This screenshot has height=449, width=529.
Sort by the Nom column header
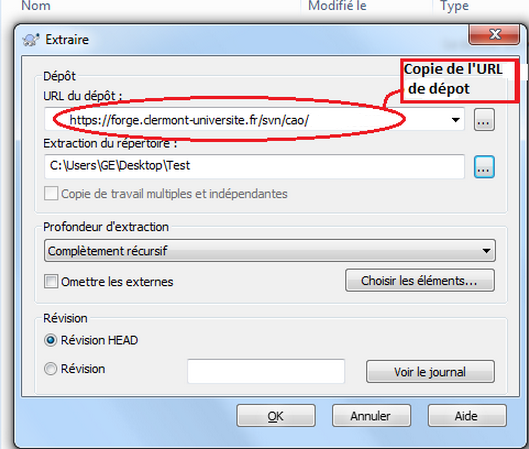click(x=36, y=5)
